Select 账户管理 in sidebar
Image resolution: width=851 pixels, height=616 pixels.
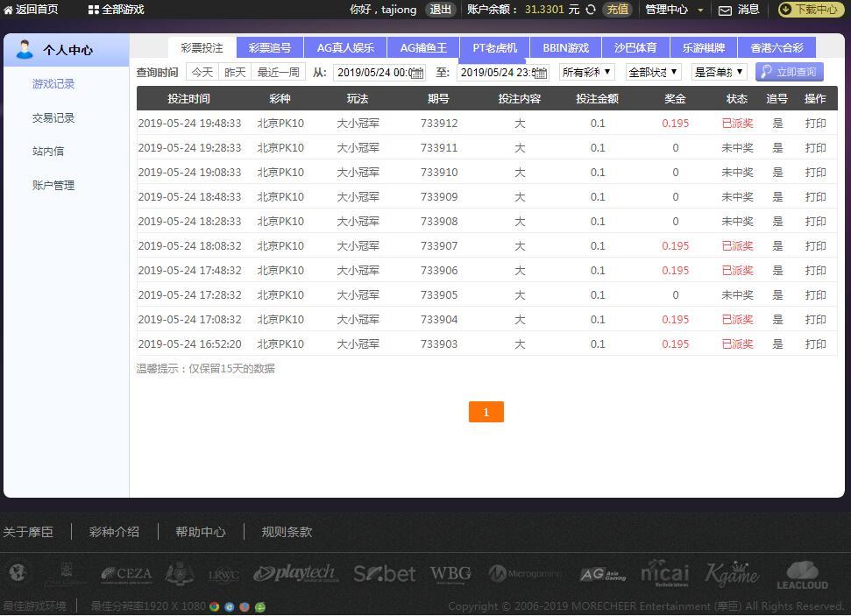53,185
